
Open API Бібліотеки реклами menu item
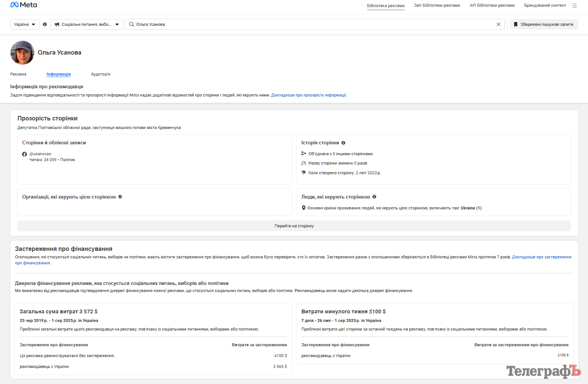(x=492, y=6)
